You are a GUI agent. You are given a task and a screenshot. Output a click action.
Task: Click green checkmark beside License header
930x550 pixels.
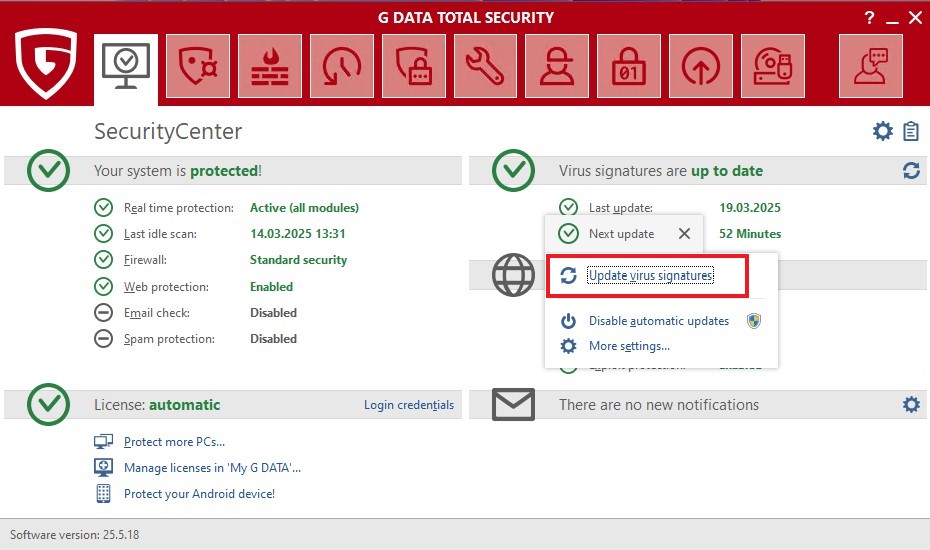click(x=48, y=404)
